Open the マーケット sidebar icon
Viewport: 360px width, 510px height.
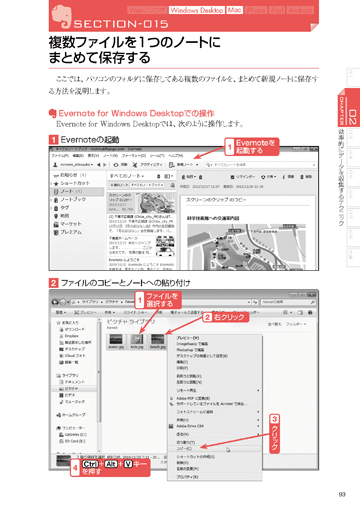[x=56, y=224]
